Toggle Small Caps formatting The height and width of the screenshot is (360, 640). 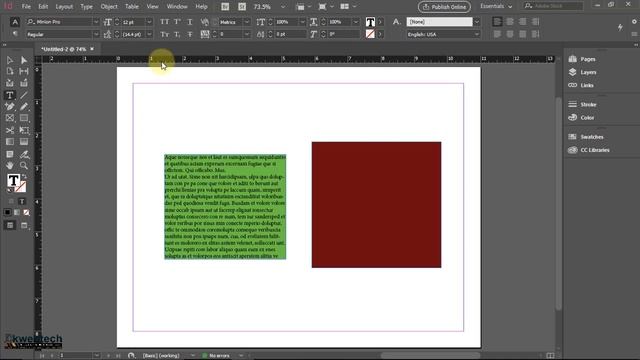point(164,34)
